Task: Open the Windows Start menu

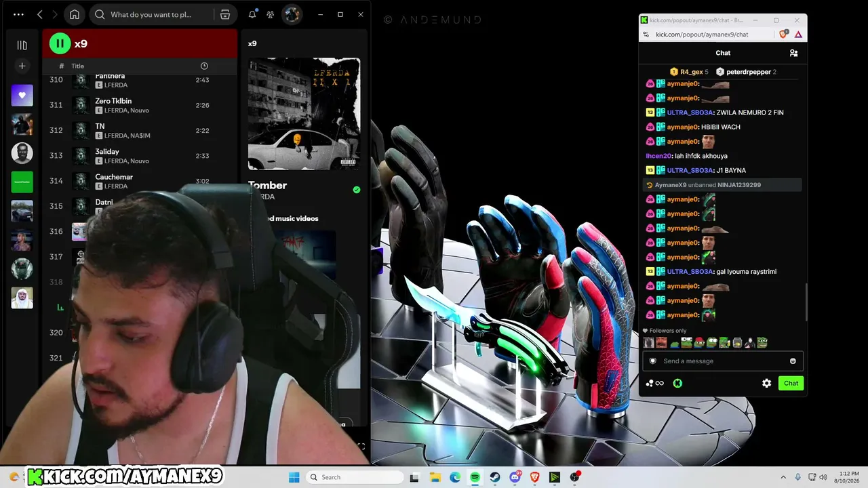Action: pyautogui.click(x=294, y=477)
